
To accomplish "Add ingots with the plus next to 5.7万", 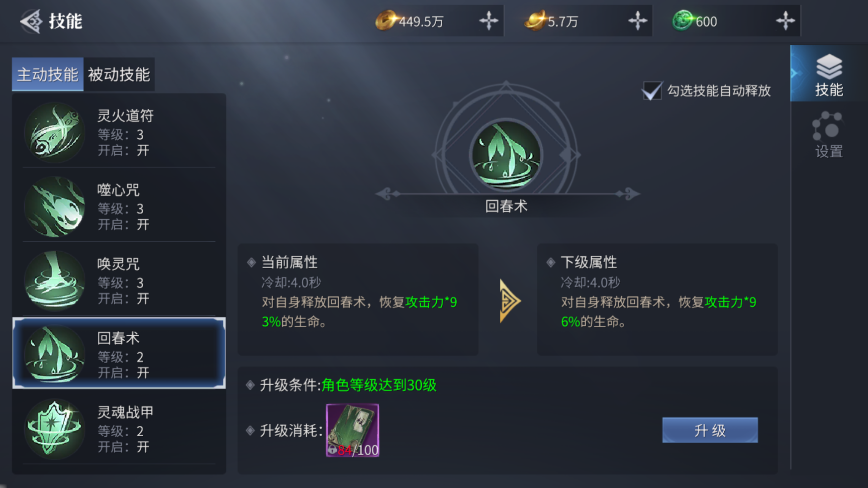I will [x=637, y=21].
